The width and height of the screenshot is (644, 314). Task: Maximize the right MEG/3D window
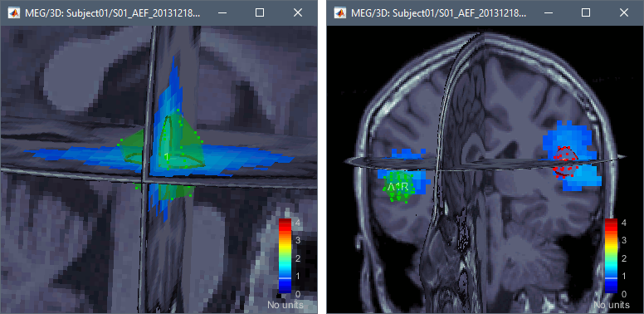click(x=586, y=13)
